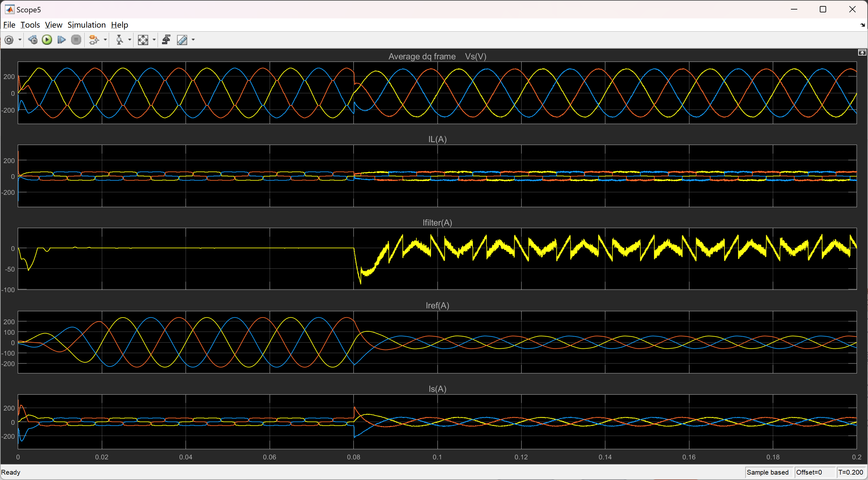Click the Step Back simulation button

(33, 40)
